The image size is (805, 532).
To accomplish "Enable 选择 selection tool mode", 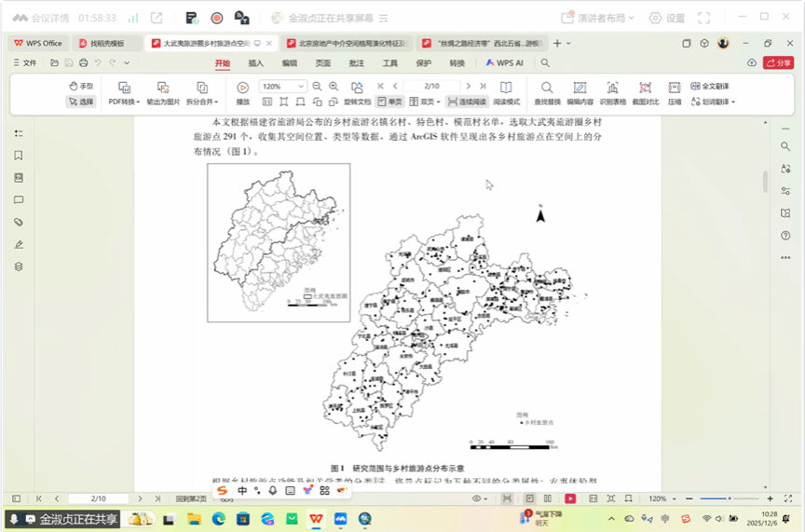I will [x=80, y=102].
